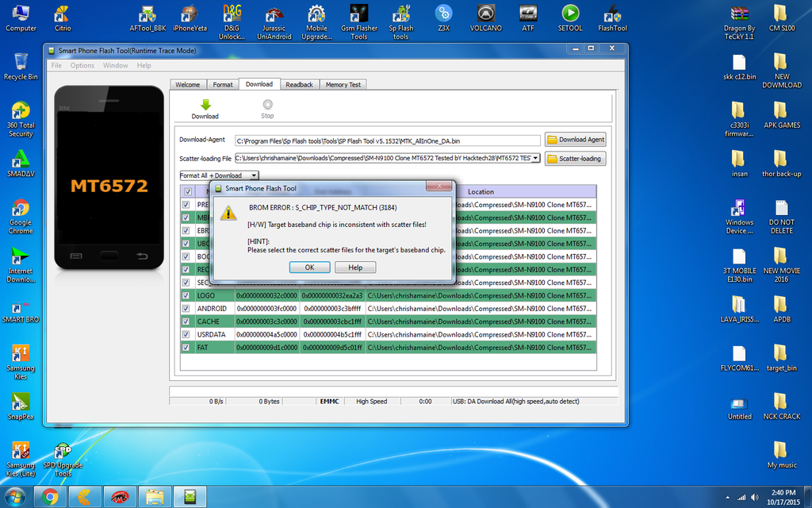Open the Gsm Flasher Tools desktop icon
The height and width of the screenshot is (508, 812).
(359, 22)
